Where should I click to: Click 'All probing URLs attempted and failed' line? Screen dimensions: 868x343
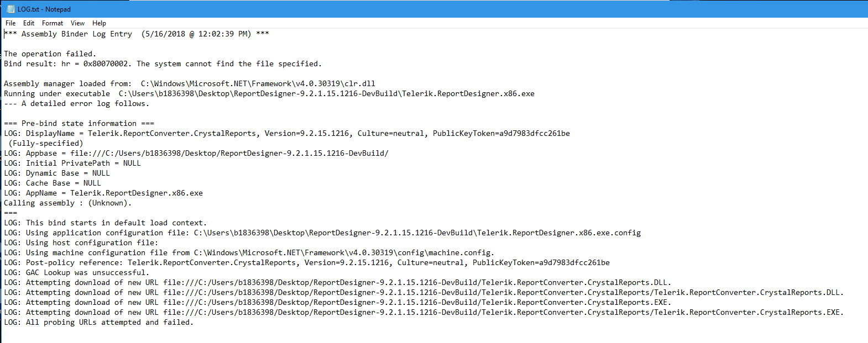(98, 323)
